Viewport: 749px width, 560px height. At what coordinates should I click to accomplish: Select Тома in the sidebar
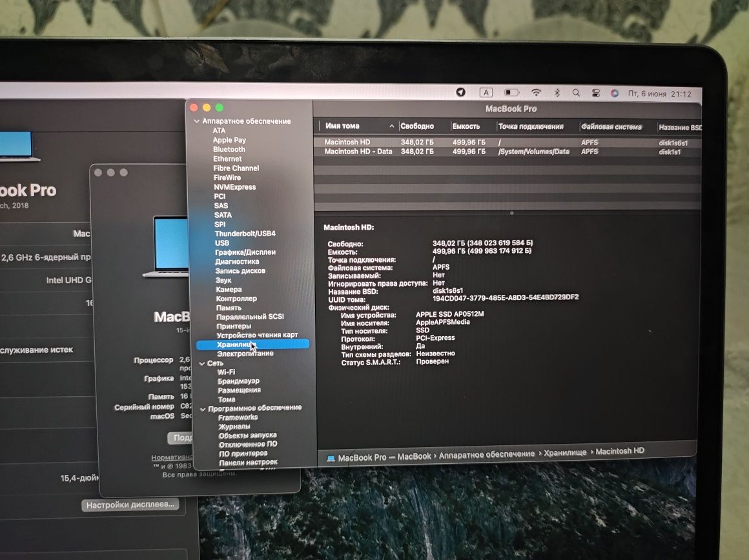227,399
